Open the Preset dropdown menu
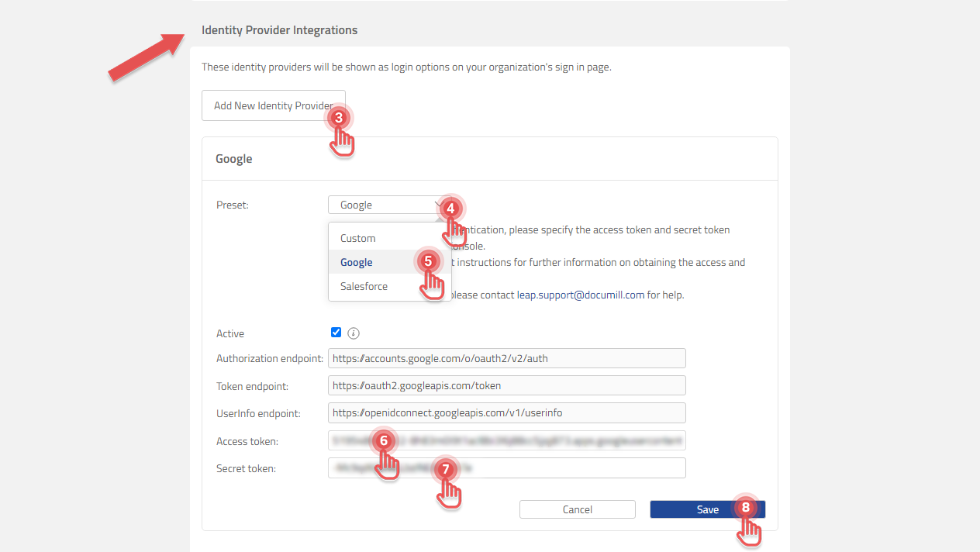 point(388,204)
